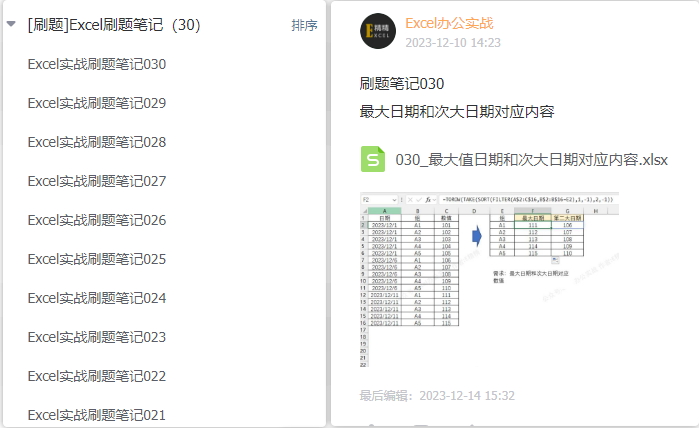Open Excel实战刷题笔记029 in the list
Screen dimensions: 699x428
97,103
